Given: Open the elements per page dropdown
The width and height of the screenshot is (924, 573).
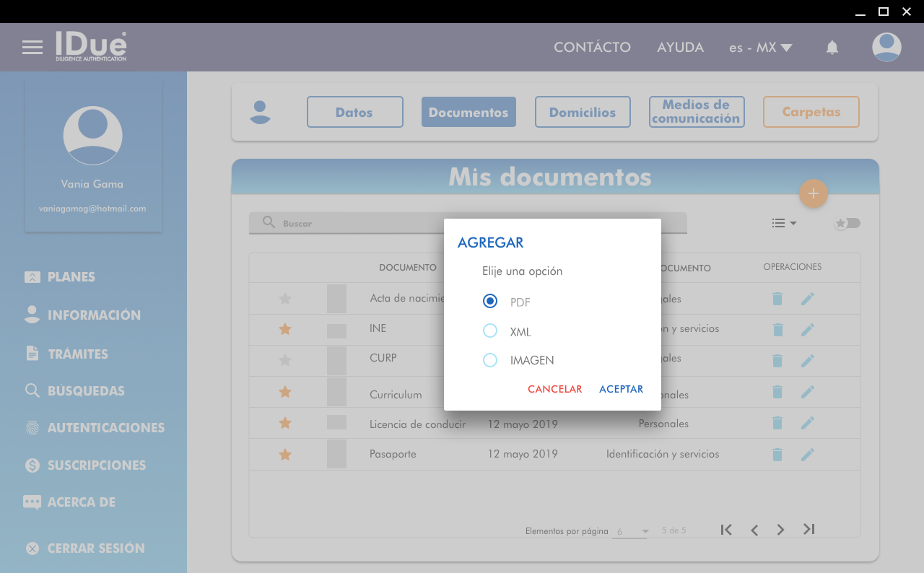Looking at the screenshot, I should pos(632,531).
